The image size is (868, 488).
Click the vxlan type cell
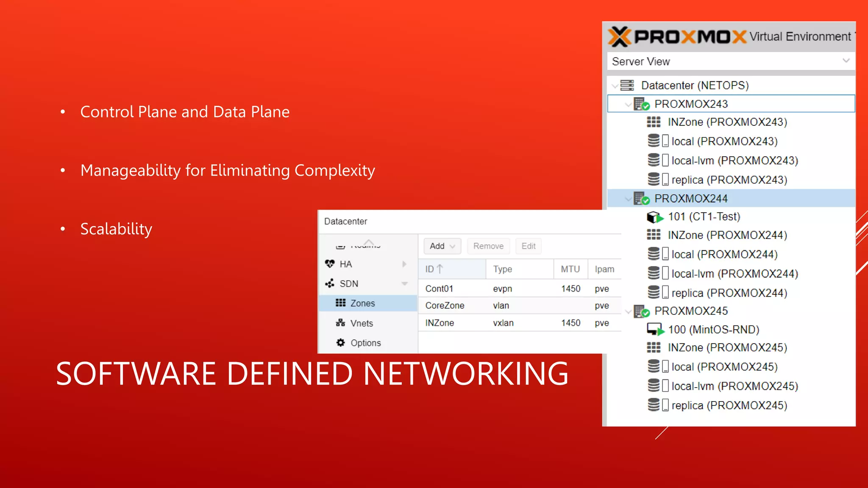tap(503, 323)
